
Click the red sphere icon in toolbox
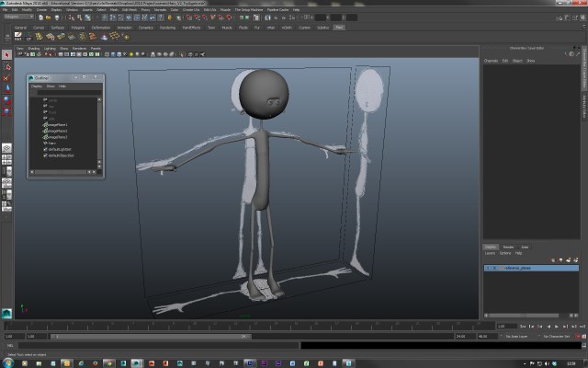(6, 99)
